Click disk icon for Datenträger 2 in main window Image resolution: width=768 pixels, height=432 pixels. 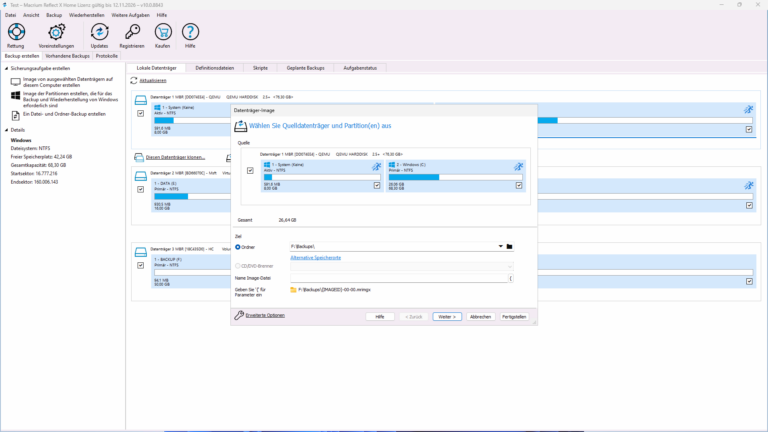pos(141,176)
